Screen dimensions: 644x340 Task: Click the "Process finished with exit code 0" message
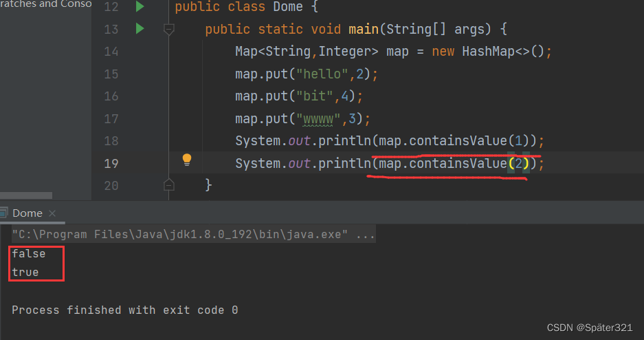(124, 310)
